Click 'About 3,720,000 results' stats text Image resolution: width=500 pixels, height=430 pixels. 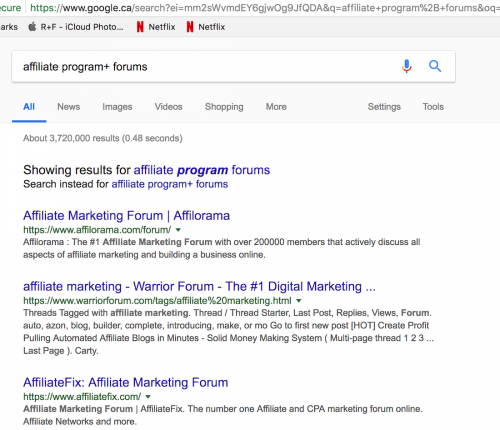click(x=103, y=138)
